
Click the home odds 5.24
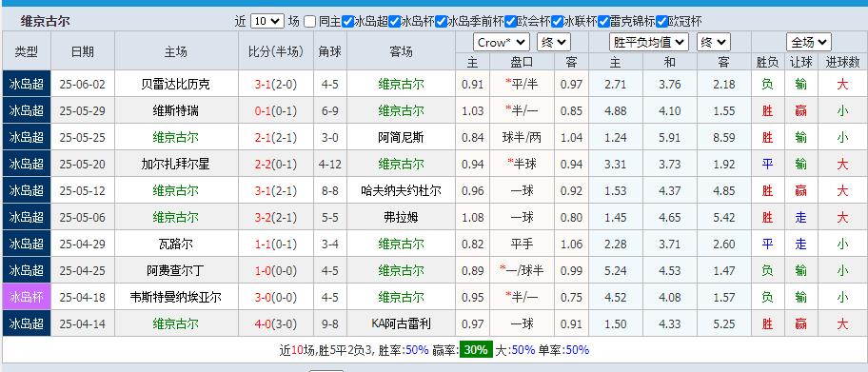[615, 270]
